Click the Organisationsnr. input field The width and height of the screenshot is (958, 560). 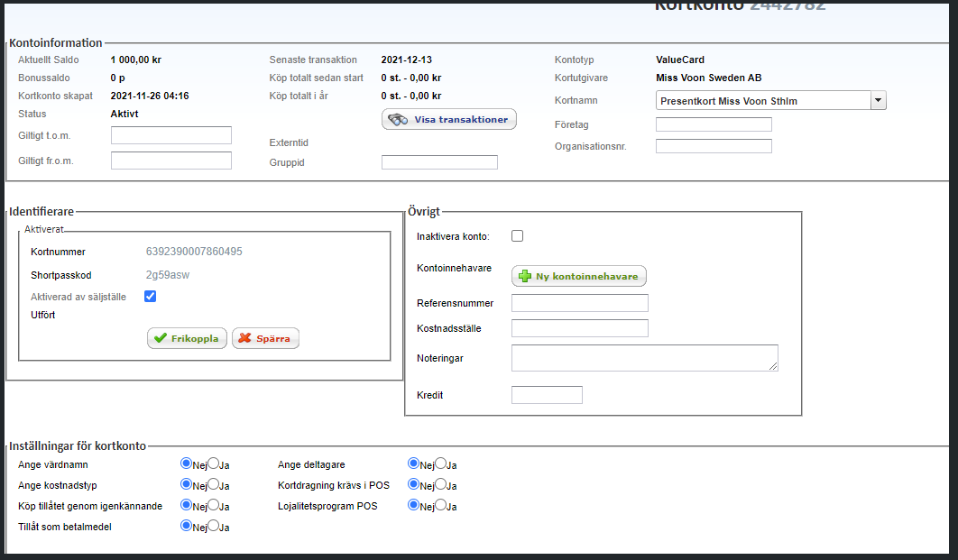point(714,146)
